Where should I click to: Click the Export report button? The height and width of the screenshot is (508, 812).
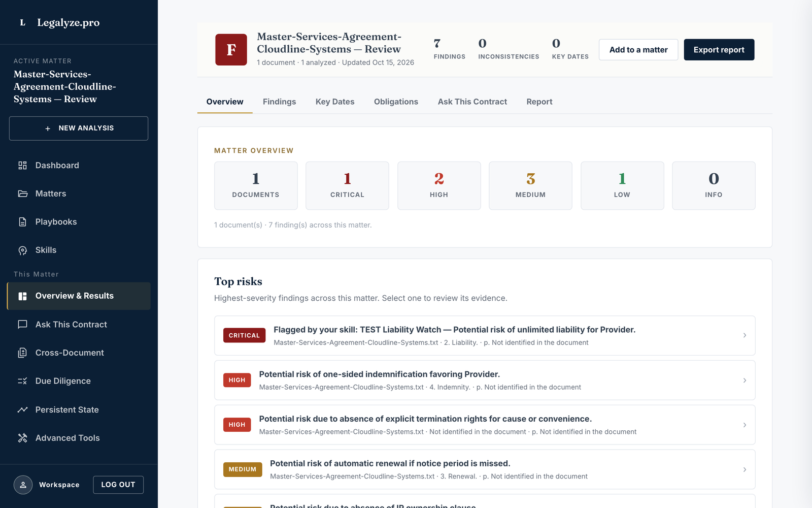[719, 50]
